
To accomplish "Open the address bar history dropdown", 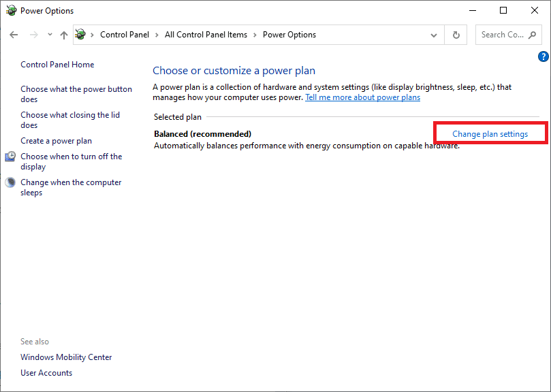I will (434, 35).
